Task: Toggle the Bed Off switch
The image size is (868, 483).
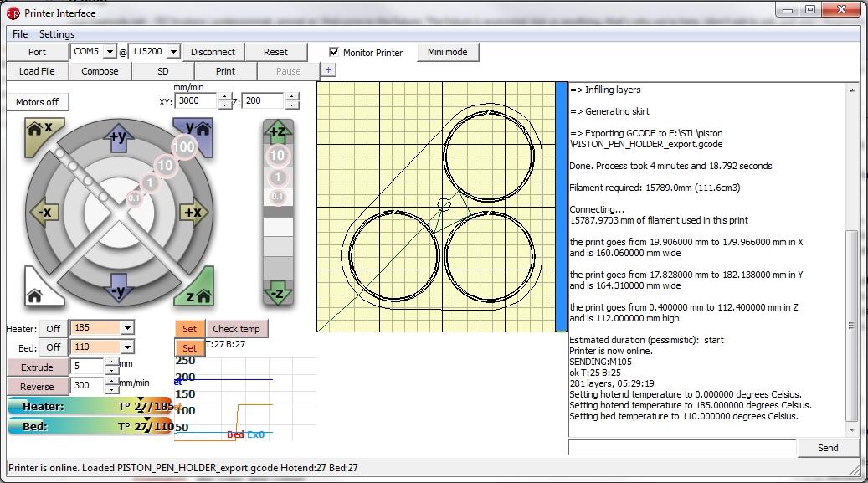Action: [x=54, y=347]
